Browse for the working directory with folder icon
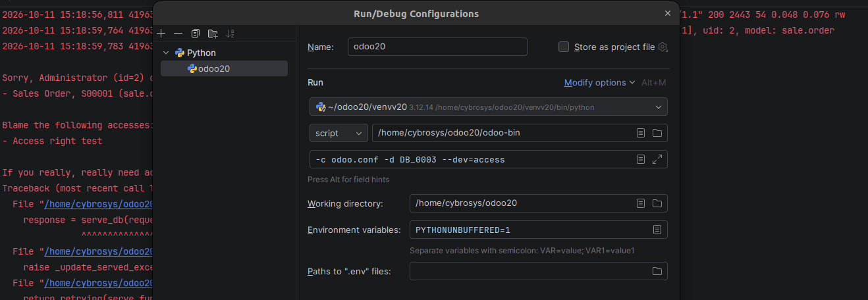868x300 pixels. [x=657, y=203]
